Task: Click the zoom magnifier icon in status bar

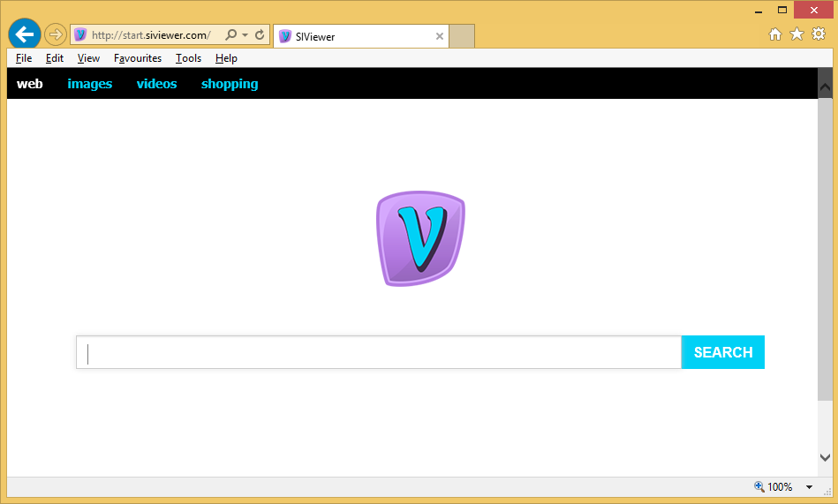Action: 759,486
